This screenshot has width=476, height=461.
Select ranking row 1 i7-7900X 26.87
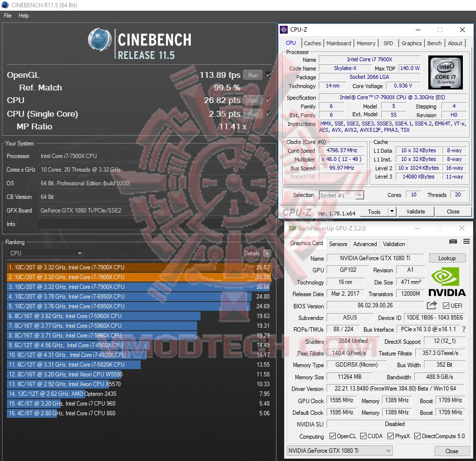pyautogui.click(x=139, y=267)
